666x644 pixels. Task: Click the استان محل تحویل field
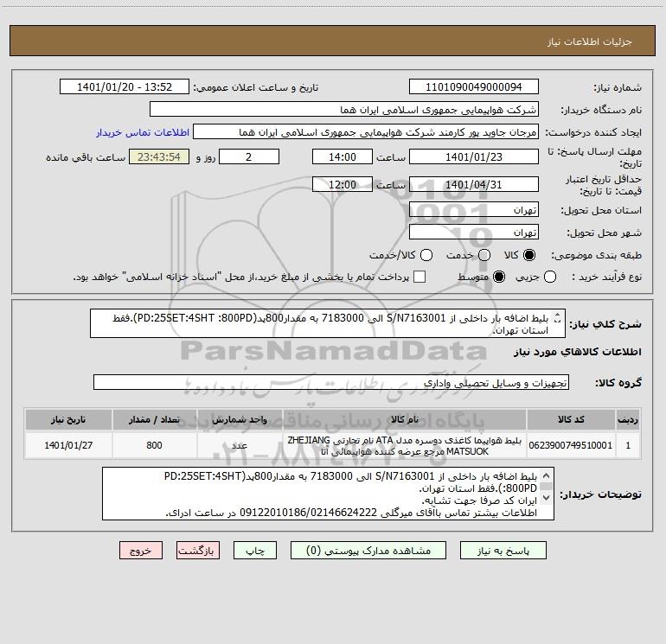(473, 210)
